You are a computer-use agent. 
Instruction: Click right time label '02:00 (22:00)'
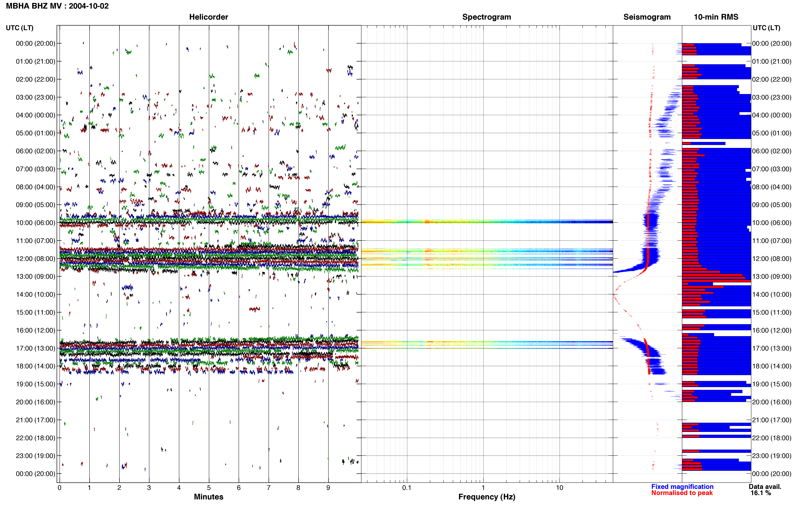[772, 79]
